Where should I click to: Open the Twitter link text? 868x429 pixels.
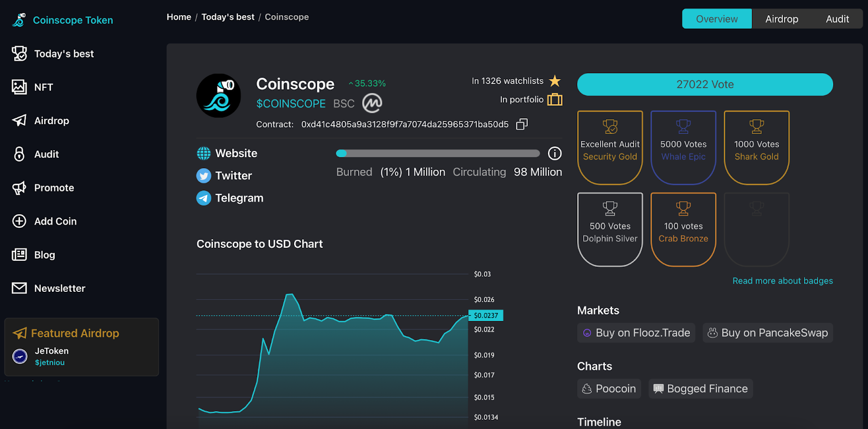coord(234,176)
